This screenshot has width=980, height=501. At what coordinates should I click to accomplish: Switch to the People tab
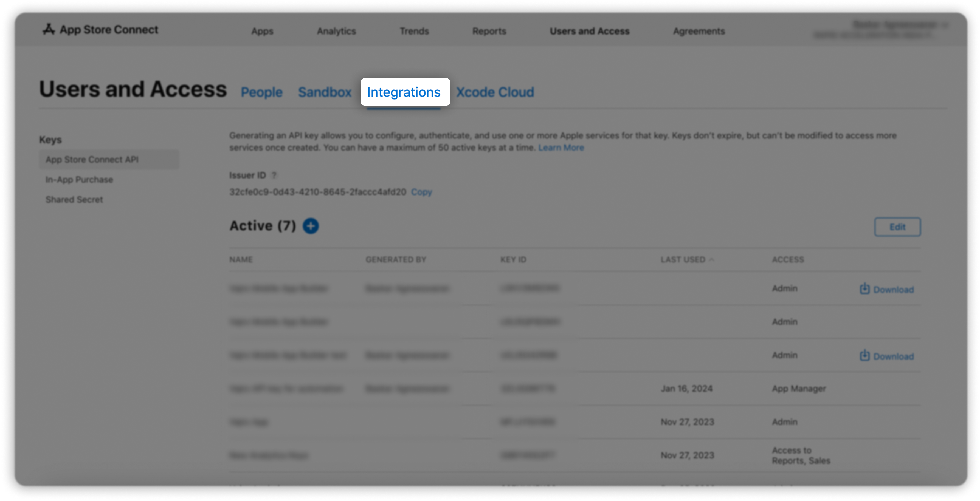pos(261,92)
